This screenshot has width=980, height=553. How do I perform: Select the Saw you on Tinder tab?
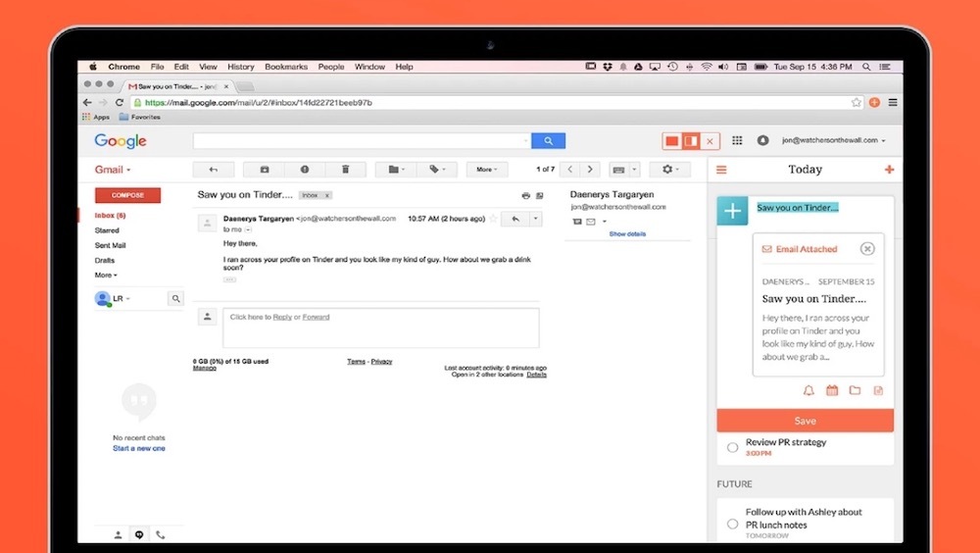click(x=178, y=86)
